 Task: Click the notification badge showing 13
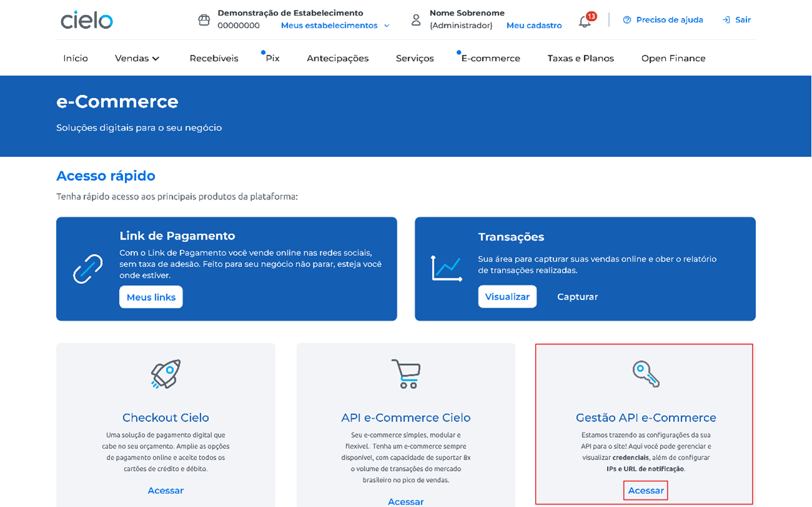[x=591, y=16]
